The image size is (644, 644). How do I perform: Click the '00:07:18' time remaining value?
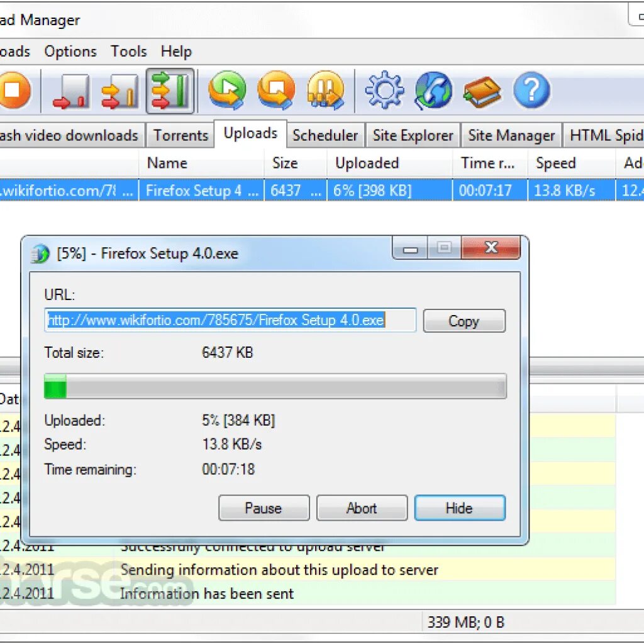(x=228, y=469)
